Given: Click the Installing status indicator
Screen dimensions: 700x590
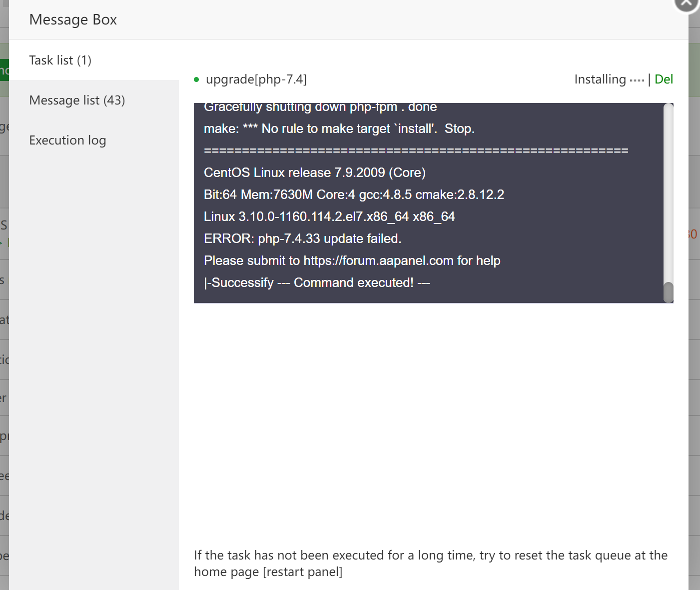Looking at the screenshot, I should [609, 79].
